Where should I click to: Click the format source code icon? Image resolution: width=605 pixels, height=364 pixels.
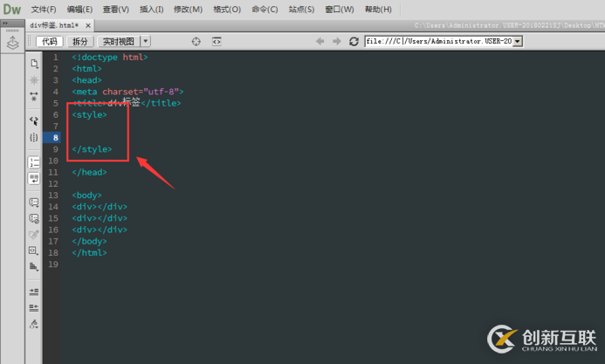pyautogui.click(x=34, y=324)
